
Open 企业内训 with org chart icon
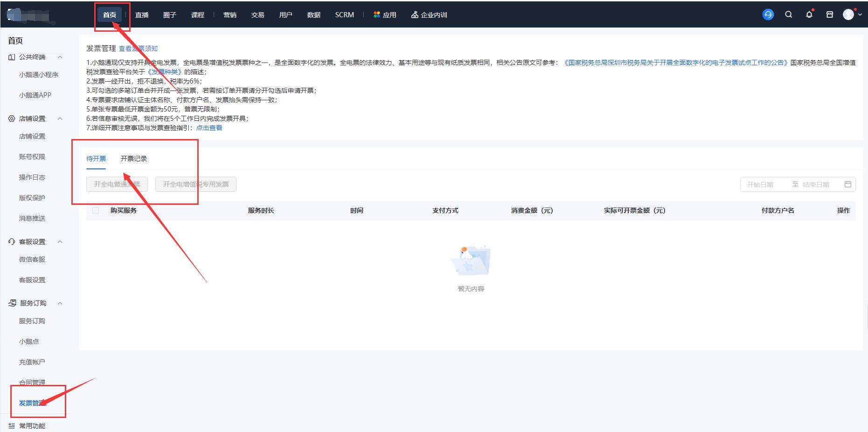(429, 15)
